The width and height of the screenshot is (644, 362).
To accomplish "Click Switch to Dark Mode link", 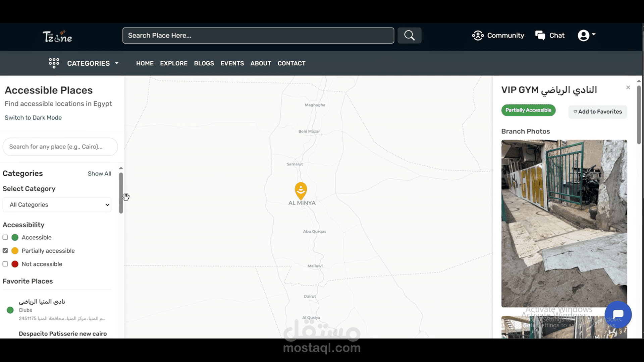I will pyautogui.click(x=33, y=118).
